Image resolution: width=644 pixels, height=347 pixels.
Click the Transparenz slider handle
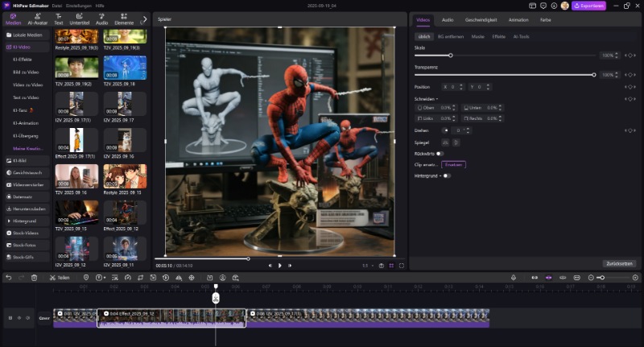(594, 75)
